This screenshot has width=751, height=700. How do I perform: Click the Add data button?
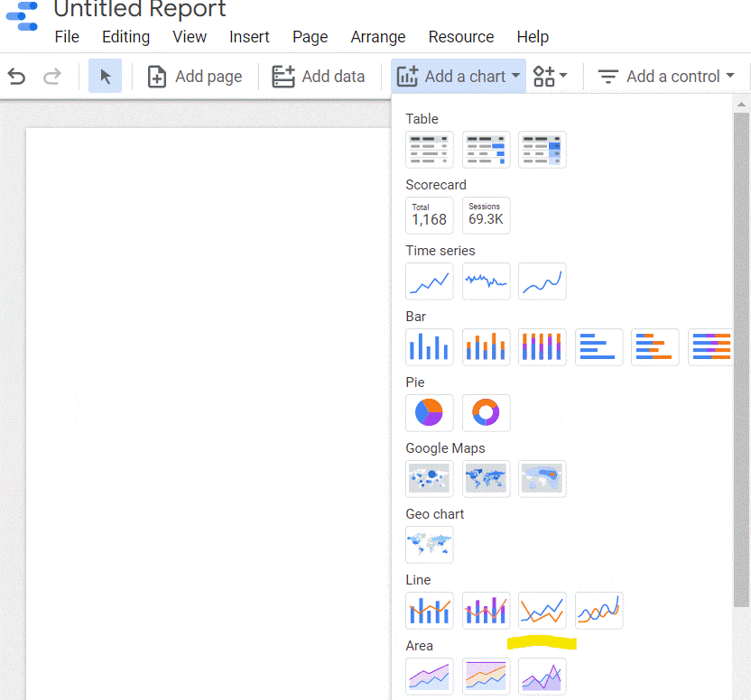coord(319,77)
